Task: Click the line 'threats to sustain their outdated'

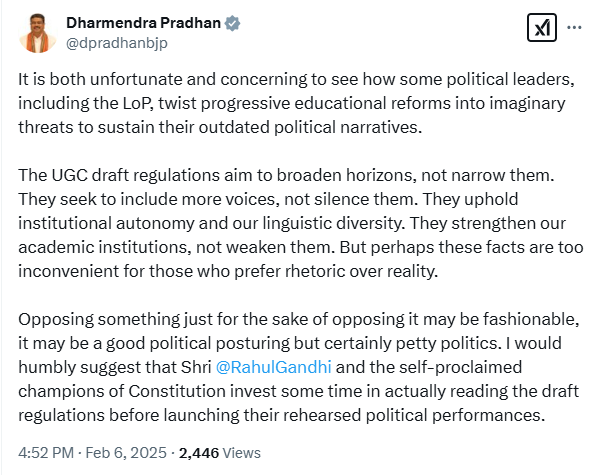Action: [220, 127]
